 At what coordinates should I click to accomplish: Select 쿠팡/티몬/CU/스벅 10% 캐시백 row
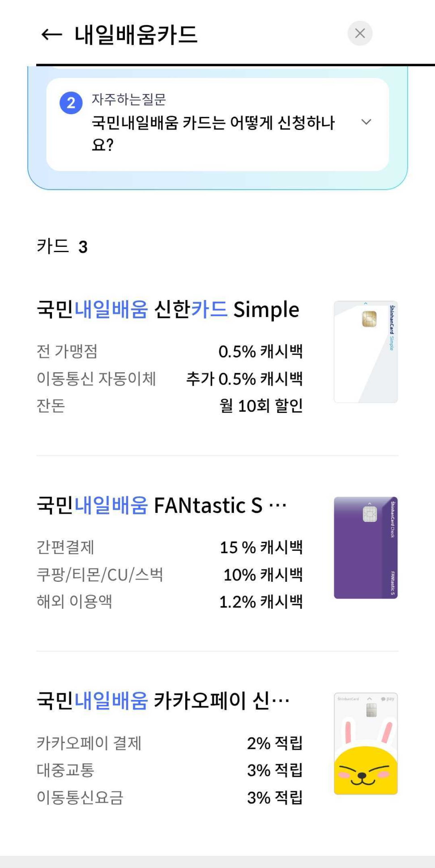click(x=170, y=575)
